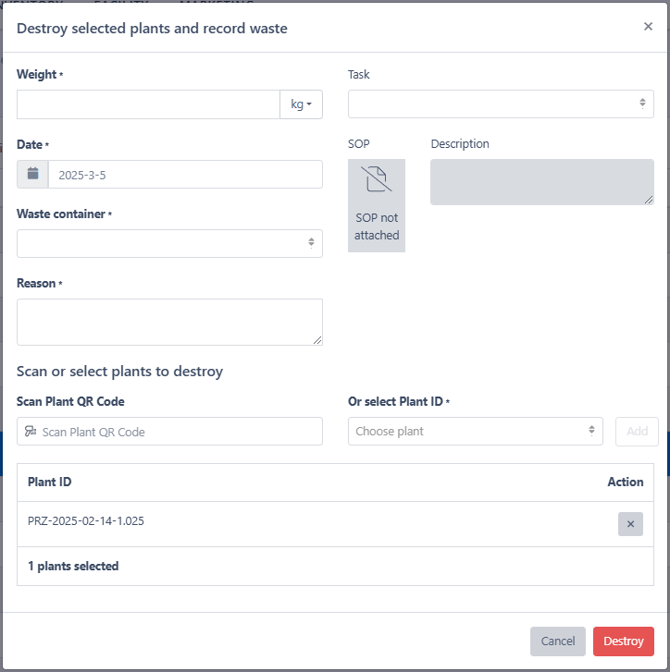Click the red Destroy button
Viewport: 670px width, 672px height.
click(x=623, y=641)
